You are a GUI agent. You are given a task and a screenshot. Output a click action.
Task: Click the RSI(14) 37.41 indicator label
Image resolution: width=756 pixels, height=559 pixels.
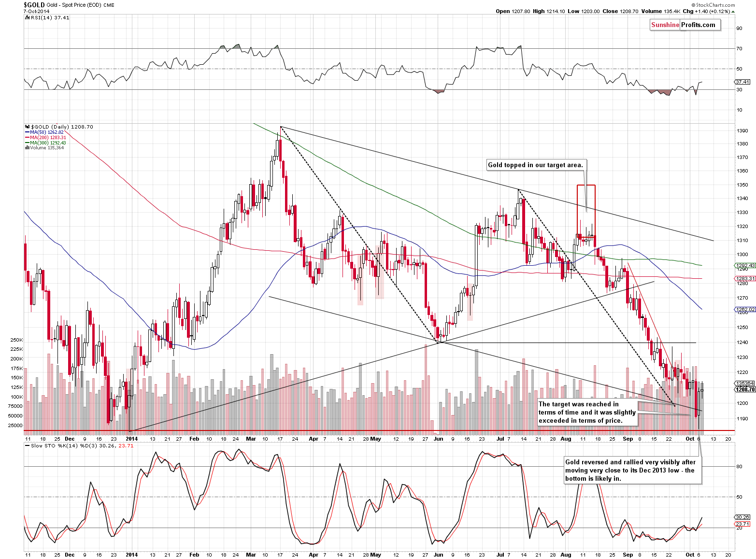tap(47, 17)
